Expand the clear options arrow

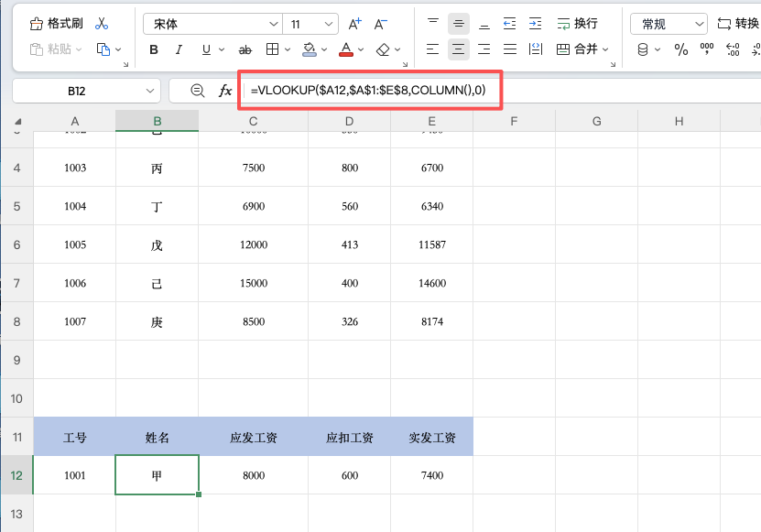(x=397, y=49)
